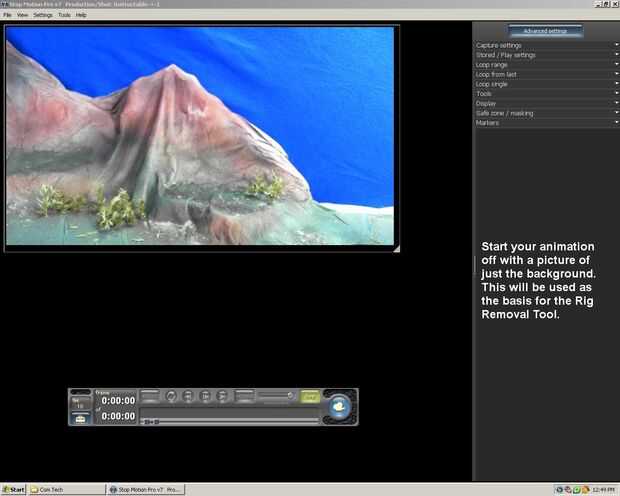
Task: Click the first system tray icon
Action: point(560,490)
